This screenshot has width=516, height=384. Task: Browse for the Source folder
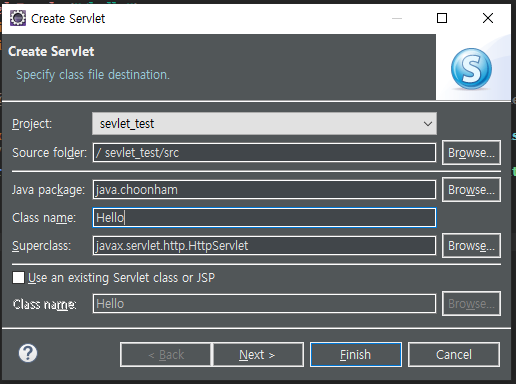pos(471,153)
